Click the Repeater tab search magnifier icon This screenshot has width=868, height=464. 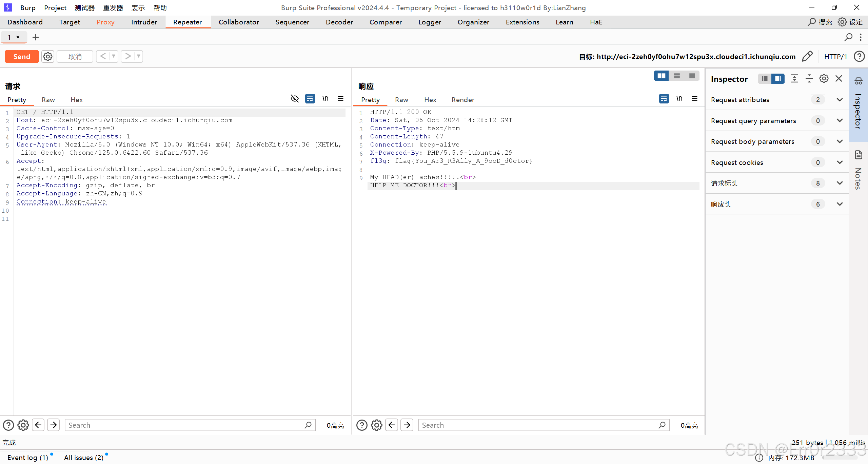click(x=848, y=37)
